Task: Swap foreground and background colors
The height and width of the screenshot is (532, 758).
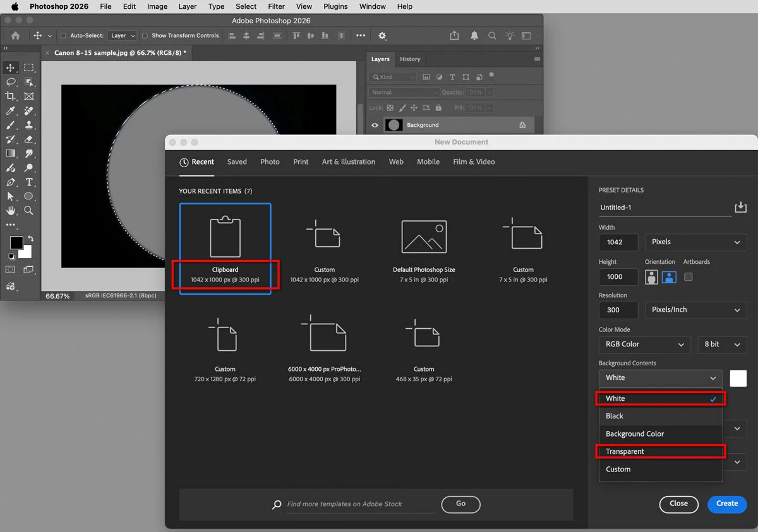Action: 30,239
